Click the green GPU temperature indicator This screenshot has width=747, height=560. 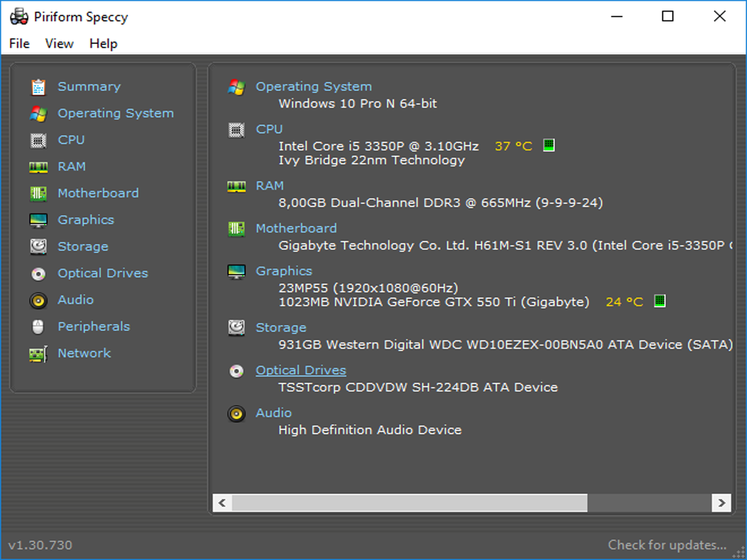[x=659, y=301]
